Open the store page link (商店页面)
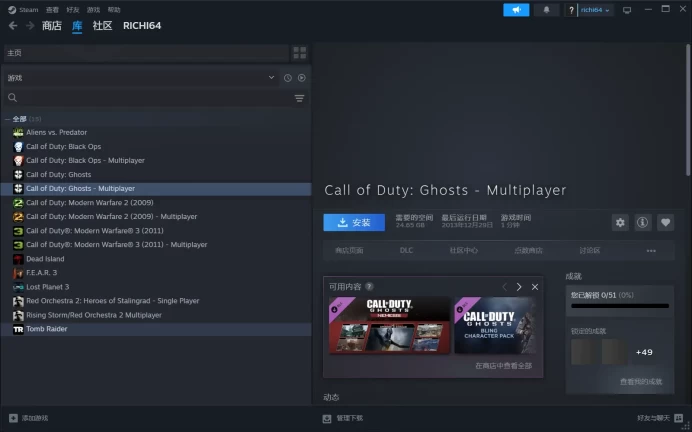The width and height of the screenshot is (692, 432). tap(349, 251)
